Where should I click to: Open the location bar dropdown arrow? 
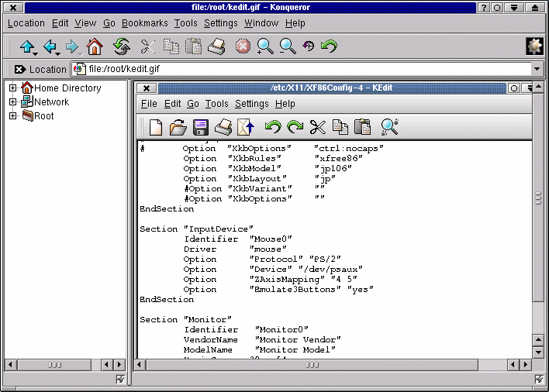point(537,69)
